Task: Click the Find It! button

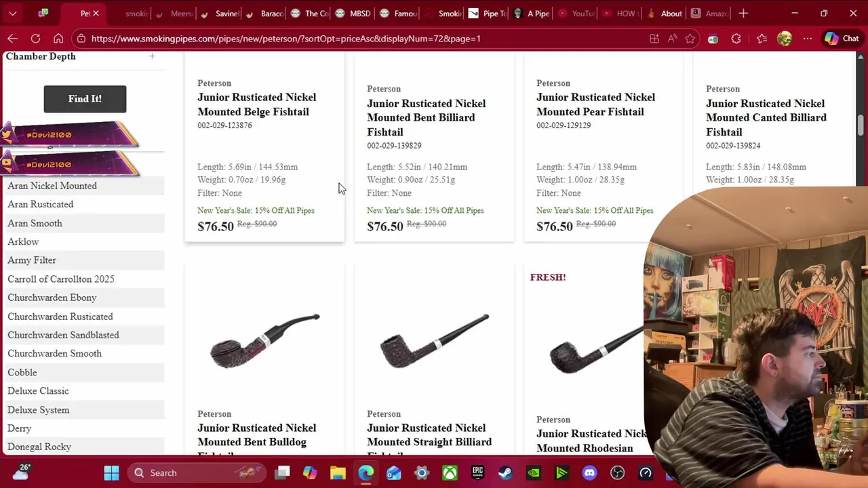Action: pos(85,99)
